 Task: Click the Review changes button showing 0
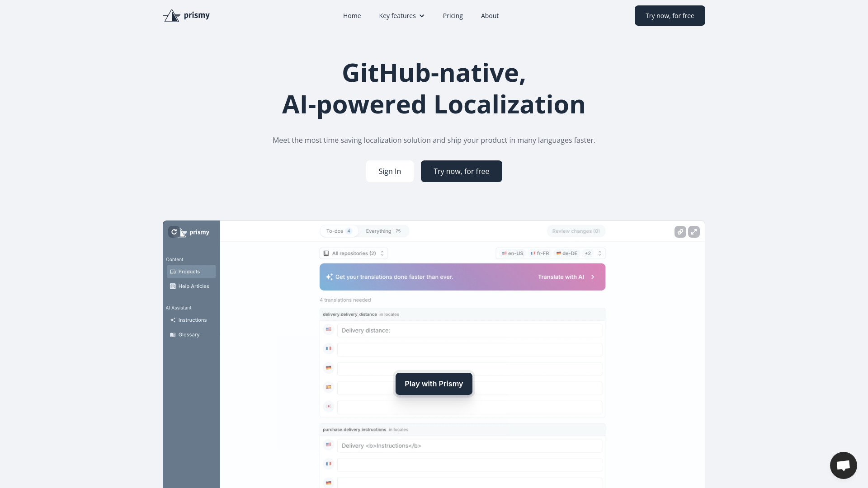[x=576, y=231]
